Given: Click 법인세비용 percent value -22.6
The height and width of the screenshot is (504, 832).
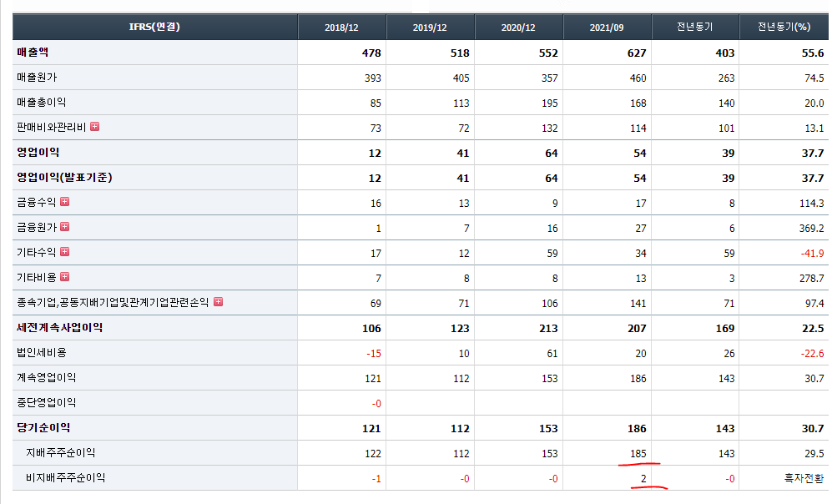Looking at the screenshot, I should click(812, 353).
